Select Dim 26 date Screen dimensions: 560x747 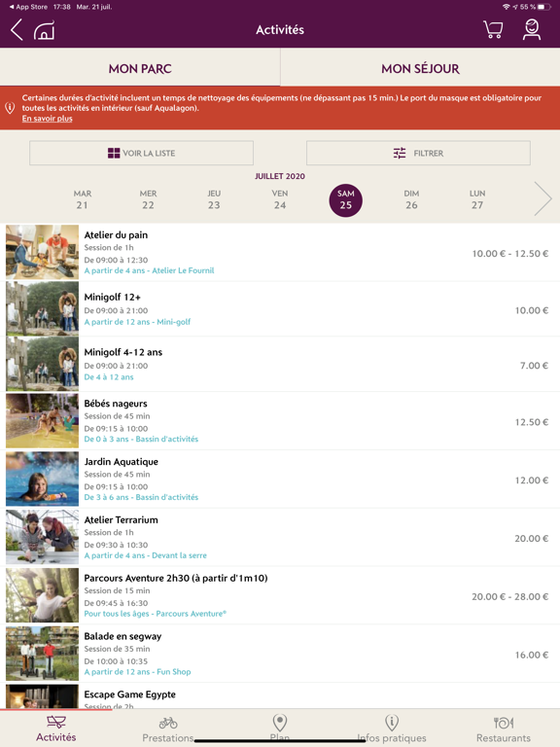411,199
